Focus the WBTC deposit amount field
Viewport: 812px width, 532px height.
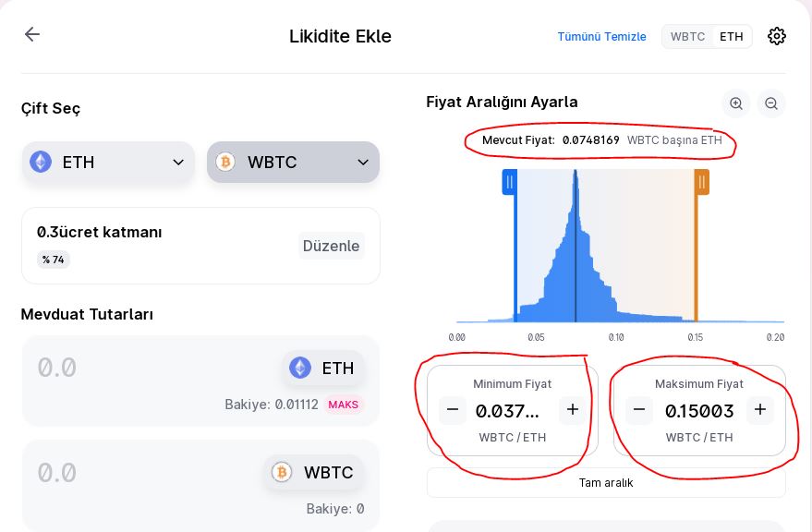pos(145,473)
